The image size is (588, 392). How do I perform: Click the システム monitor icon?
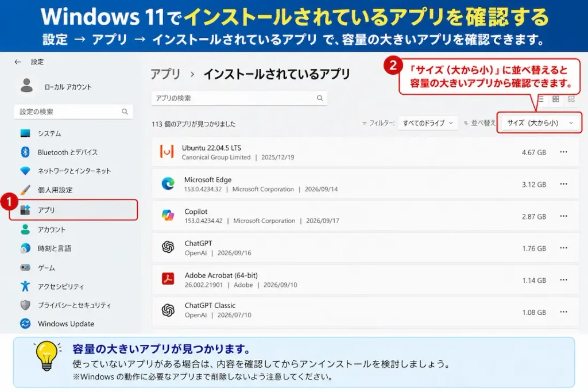click(25, 133)
